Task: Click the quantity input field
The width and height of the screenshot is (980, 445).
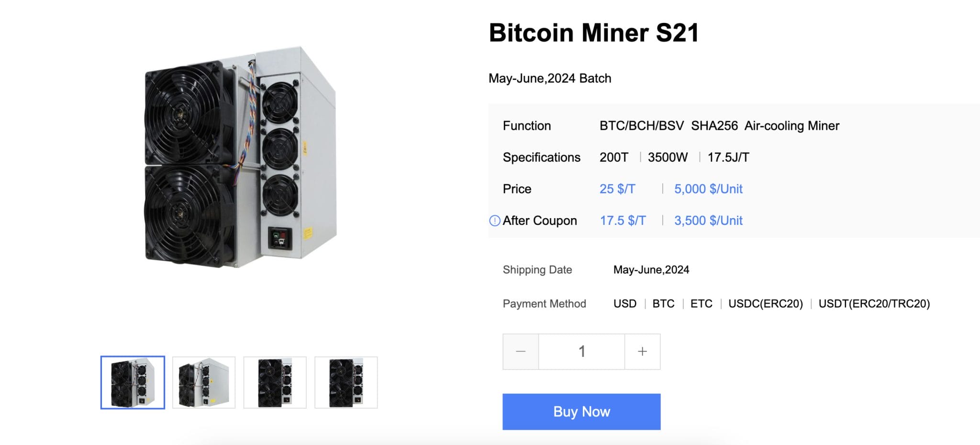Action: click(x=581, y=352)
